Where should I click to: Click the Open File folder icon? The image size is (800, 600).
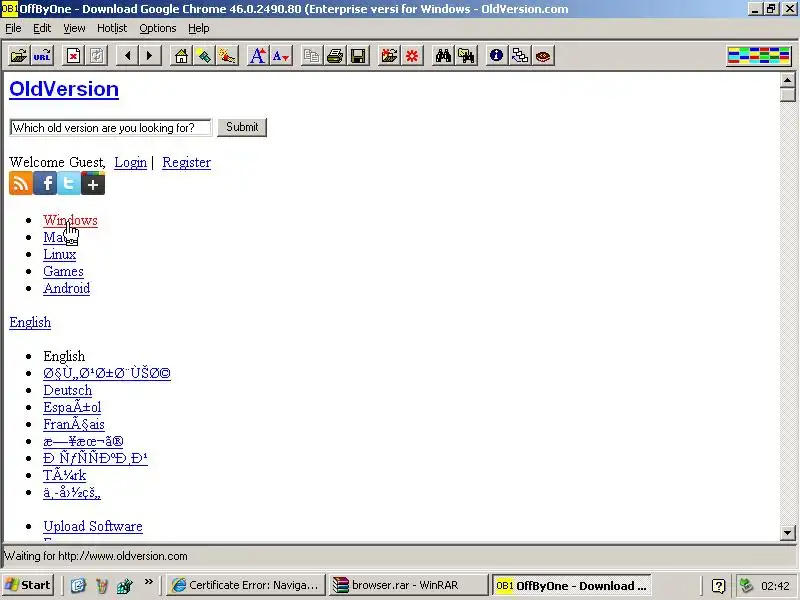(19, 55)
